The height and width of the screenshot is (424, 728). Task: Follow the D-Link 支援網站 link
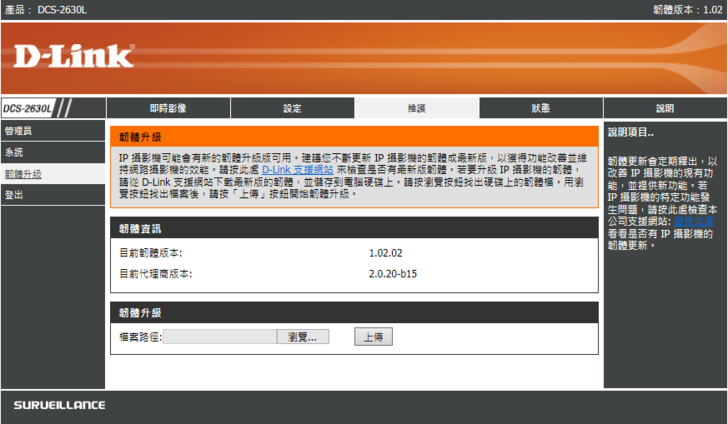[298, 170]
